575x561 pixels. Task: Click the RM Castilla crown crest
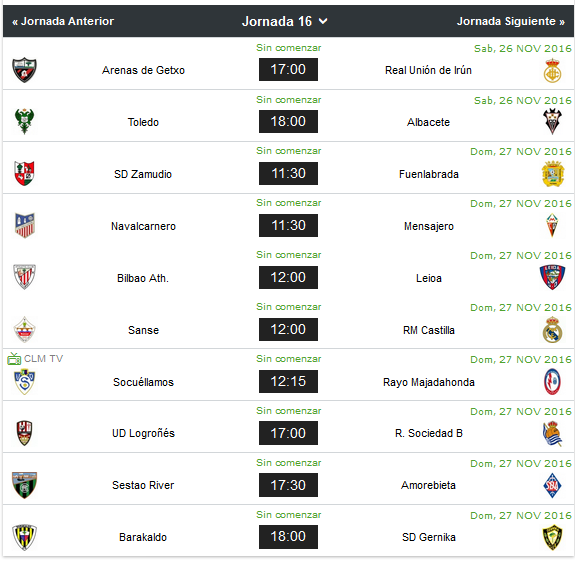(552, 330)
